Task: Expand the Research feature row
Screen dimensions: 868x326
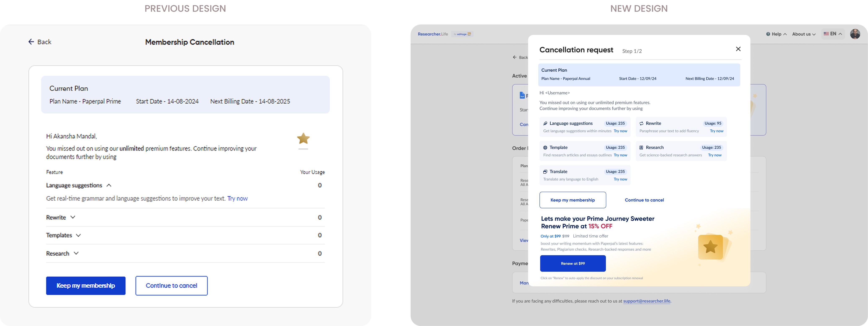Action: [x=76, y=253]
